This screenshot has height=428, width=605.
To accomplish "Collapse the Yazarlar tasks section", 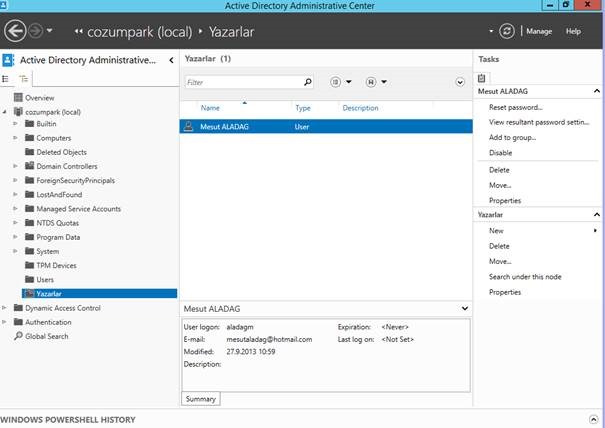I will [x=597, y=215].
